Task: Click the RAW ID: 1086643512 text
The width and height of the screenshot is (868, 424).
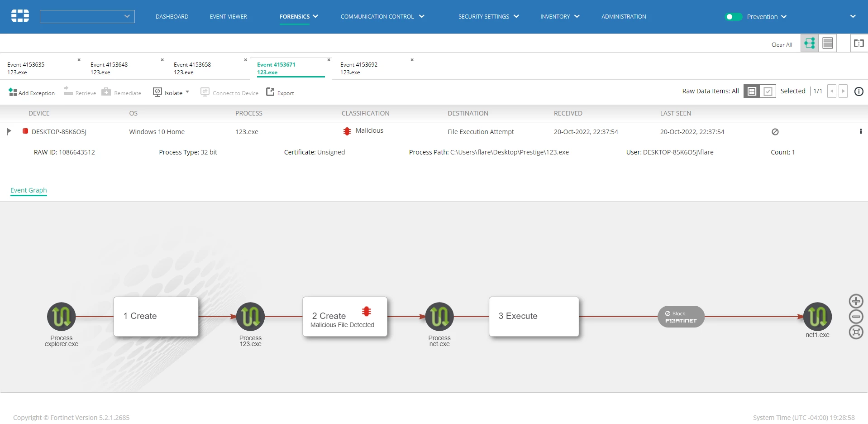Action: 64,152
